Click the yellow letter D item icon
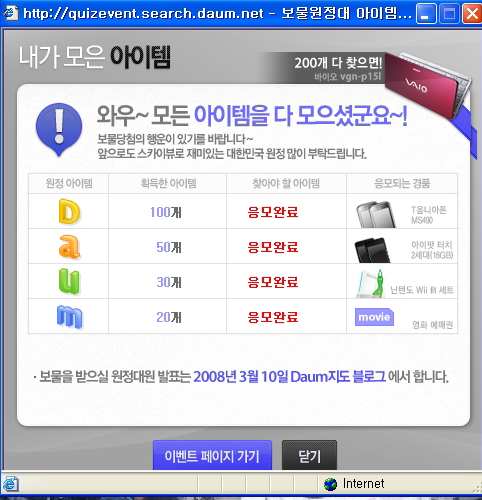Image resolution: width=482 pixels, height=500 pixels. coord(69,211)
